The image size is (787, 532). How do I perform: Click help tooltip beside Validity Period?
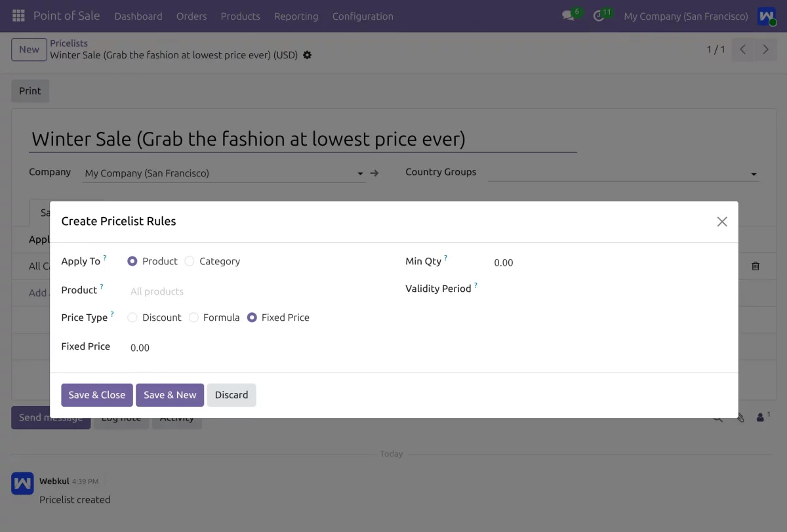[x=475, y=285]
